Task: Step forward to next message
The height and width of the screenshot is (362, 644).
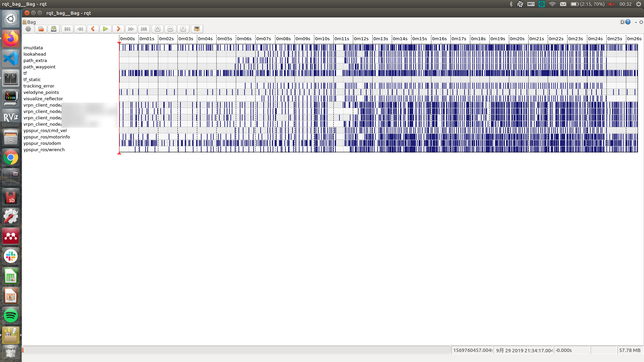Action: click(118, 29)
